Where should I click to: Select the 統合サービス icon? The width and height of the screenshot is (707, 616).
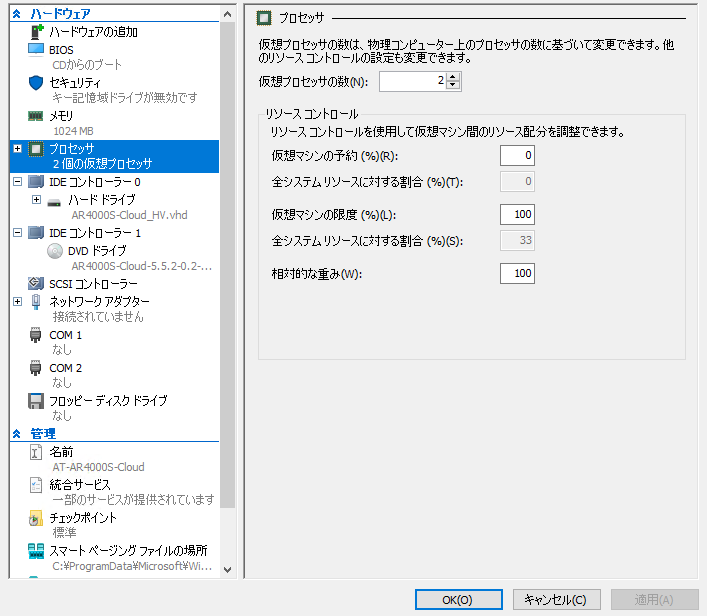tap(36, 485)
